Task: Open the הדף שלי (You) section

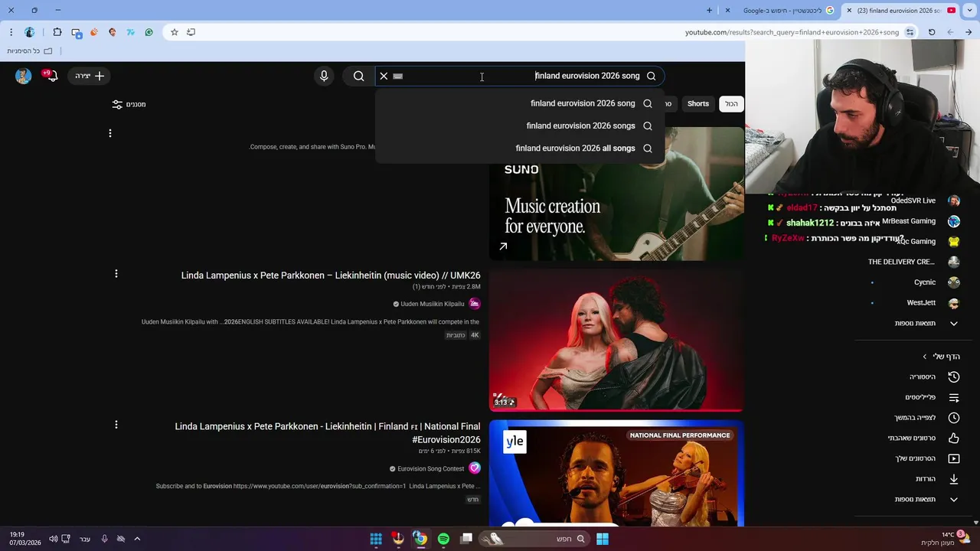Action: (941, 357)
